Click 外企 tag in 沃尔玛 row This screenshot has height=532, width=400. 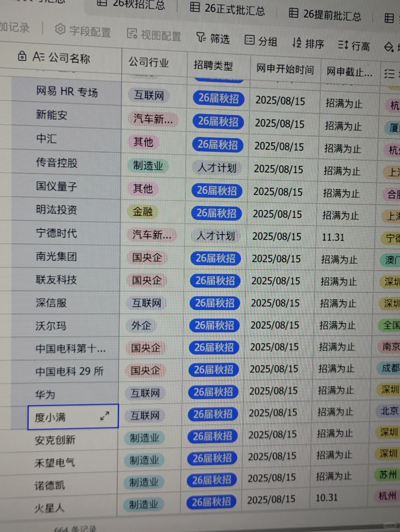click(141, 326)
